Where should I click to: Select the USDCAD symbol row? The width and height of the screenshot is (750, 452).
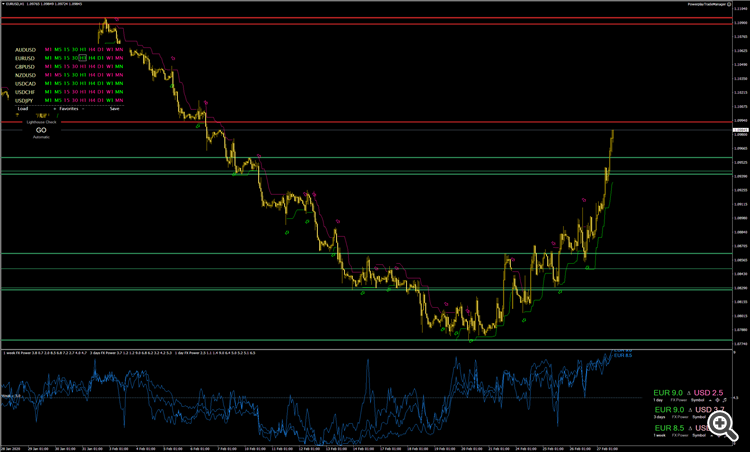(x=25, y=83)
